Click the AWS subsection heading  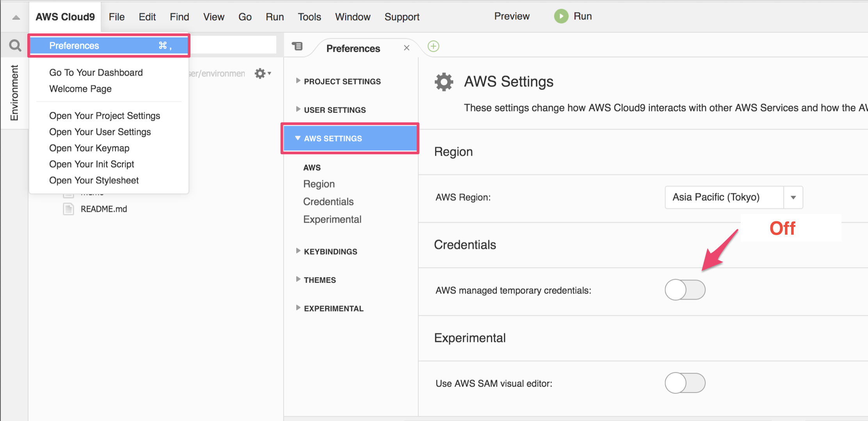coord(312,168)
